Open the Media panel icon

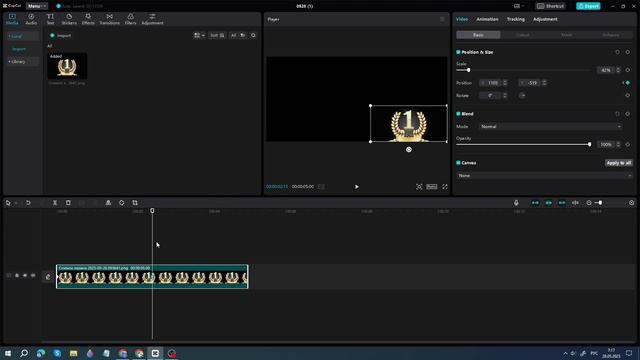[x=12, y=19]
